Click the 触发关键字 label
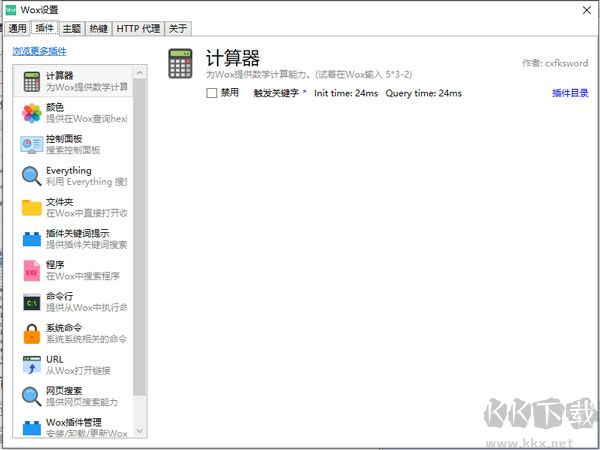This screenshot has height=450, width=600. coord(276,93)
